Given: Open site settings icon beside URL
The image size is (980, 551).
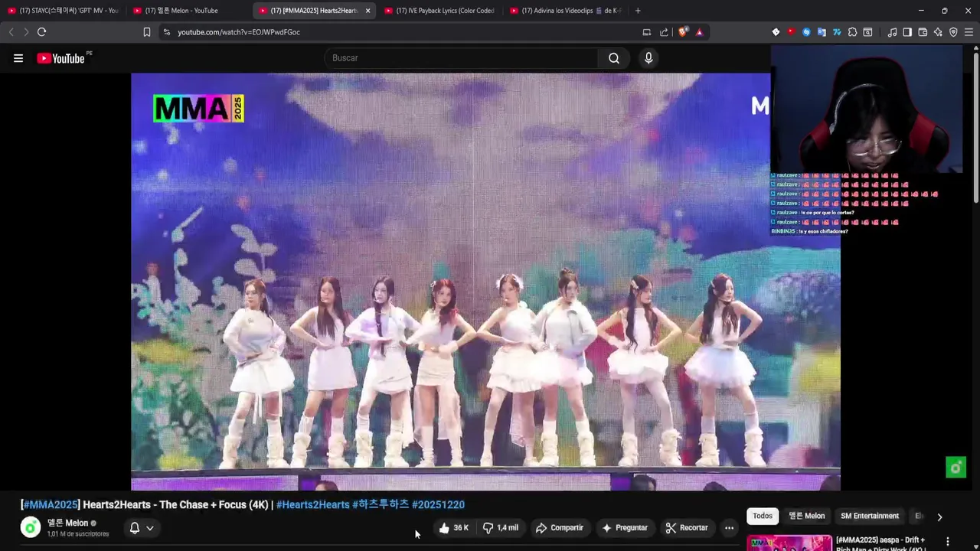Looking at the screenshot, I should click(167, 32).
